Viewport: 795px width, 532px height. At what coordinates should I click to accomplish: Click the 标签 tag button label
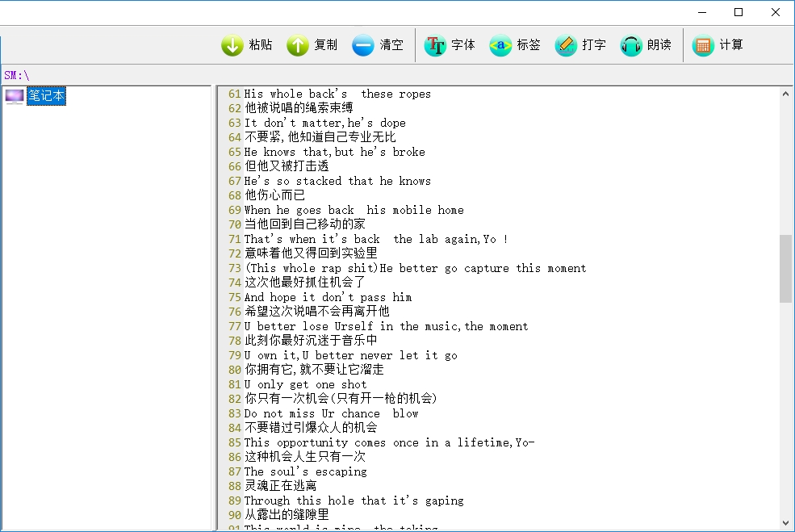529,45
